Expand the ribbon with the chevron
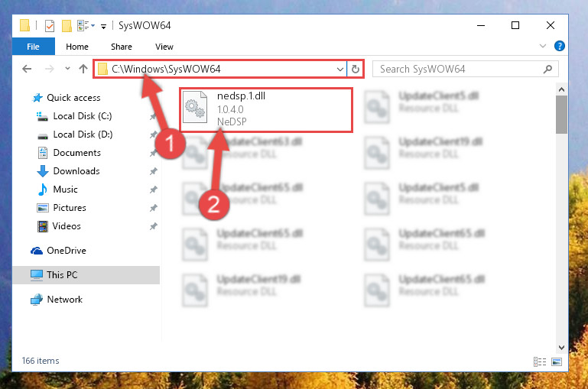This screenshot has width=588, height=389. (543, 46)
